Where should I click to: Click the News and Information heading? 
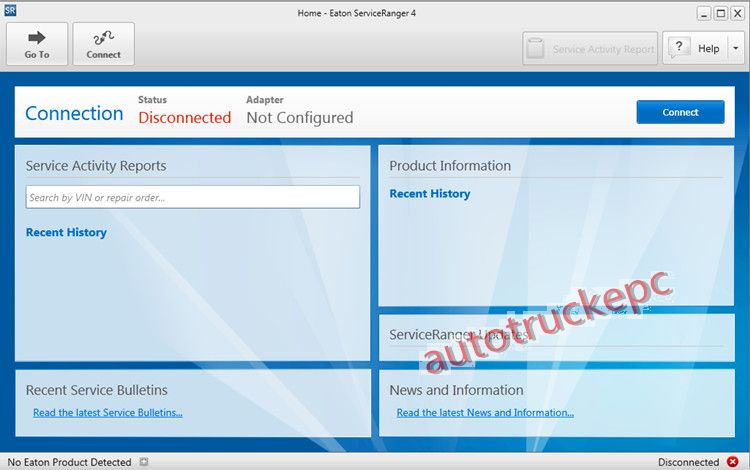[456, 390]
